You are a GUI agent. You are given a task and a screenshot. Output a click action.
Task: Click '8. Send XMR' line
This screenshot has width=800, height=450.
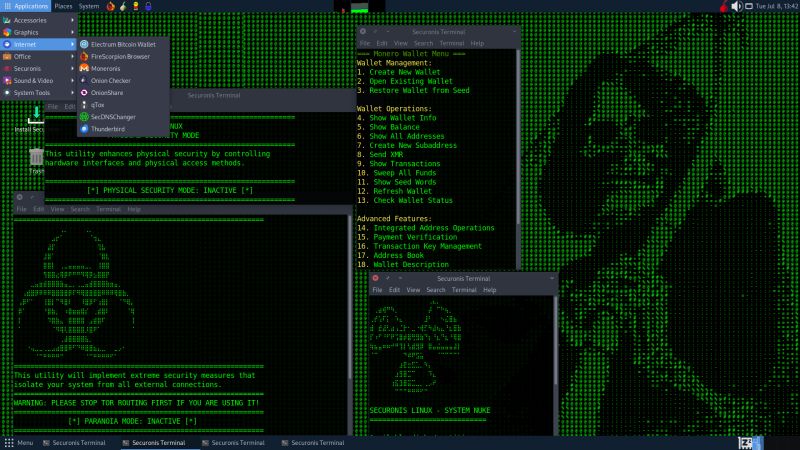pyautogui.click(x=380, y=155)
